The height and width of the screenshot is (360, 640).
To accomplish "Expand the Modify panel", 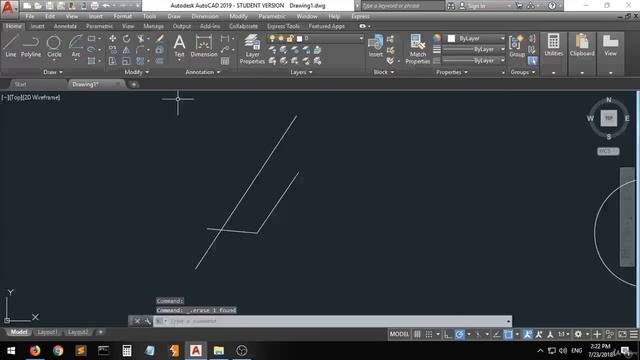I will point(136,72).
